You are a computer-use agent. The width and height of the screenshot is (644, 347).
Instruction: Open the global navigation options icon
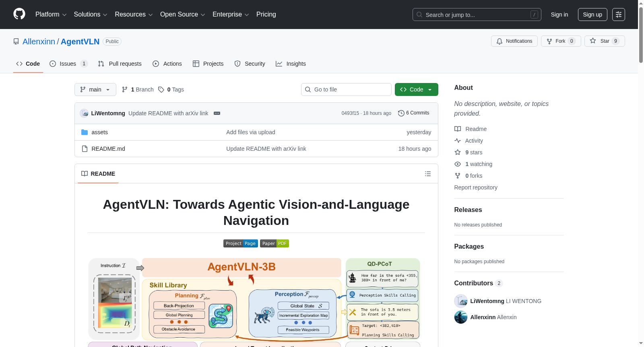point(619,15)
